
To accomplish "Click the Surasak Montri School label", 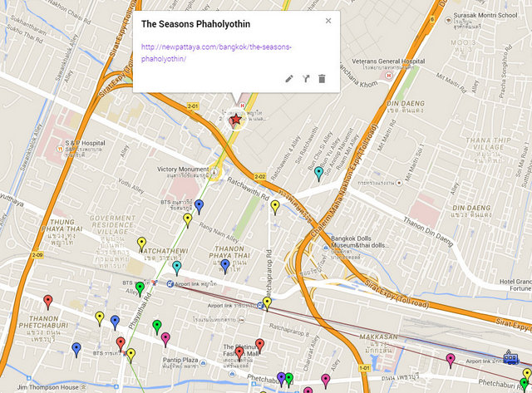I will coord(485,15).
